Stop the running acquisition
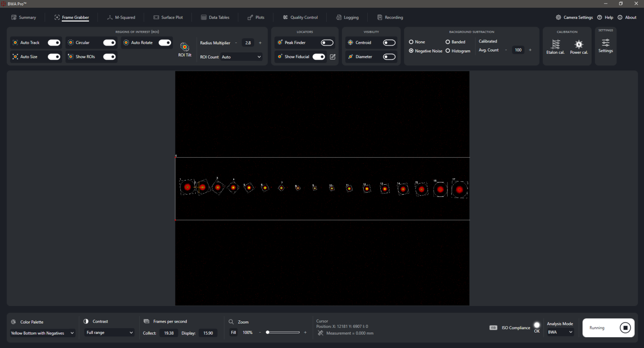The height and width of the screenshot is (348, 644). [x=626, y=328]
